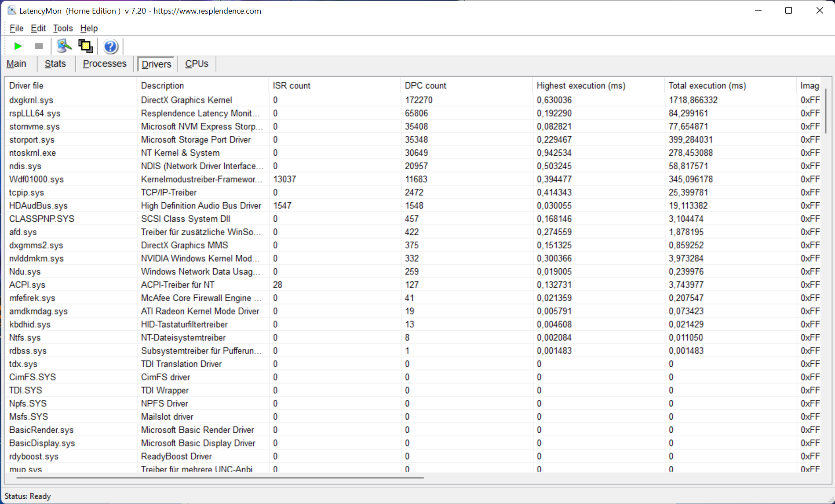This screenshot has width=835, height=504.
Task: Open help via blue question mark icon
Action: [x=110, y=46]
